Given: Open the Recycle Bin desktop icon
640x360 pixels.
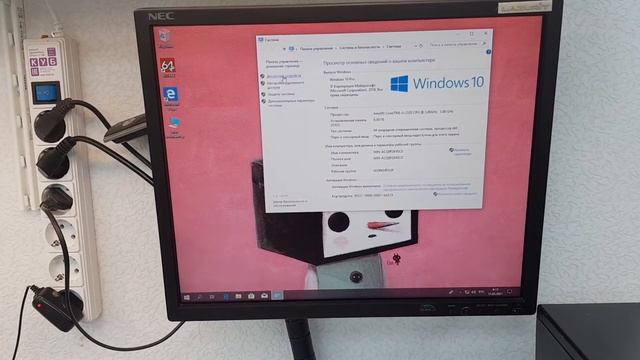Looking at the screenshot, I should click(164, 39).
